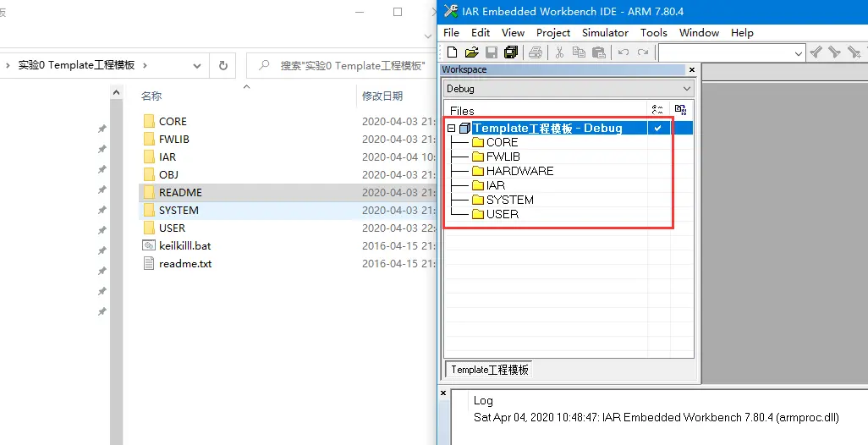Open the Tools menu
This screenshot has width=868, height=445.
pos(654,33)
